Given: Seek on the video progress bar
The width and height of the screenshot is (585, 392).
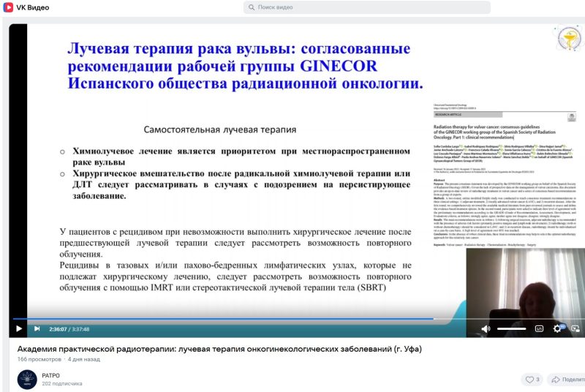Looking at the screenshot, I should point(219,319).
